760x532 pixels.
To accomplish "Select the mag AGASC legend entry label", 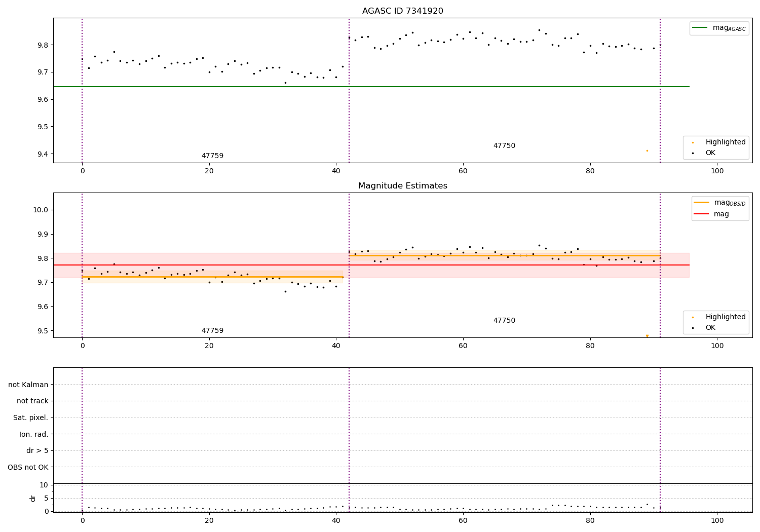I will pos(729,28).
